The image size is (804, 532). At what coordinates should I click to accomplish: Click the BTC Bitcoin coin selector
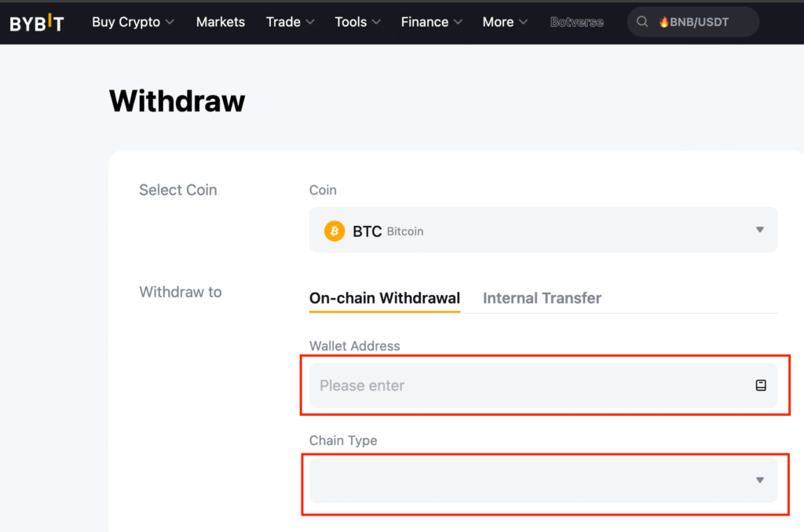click(534, 230)
